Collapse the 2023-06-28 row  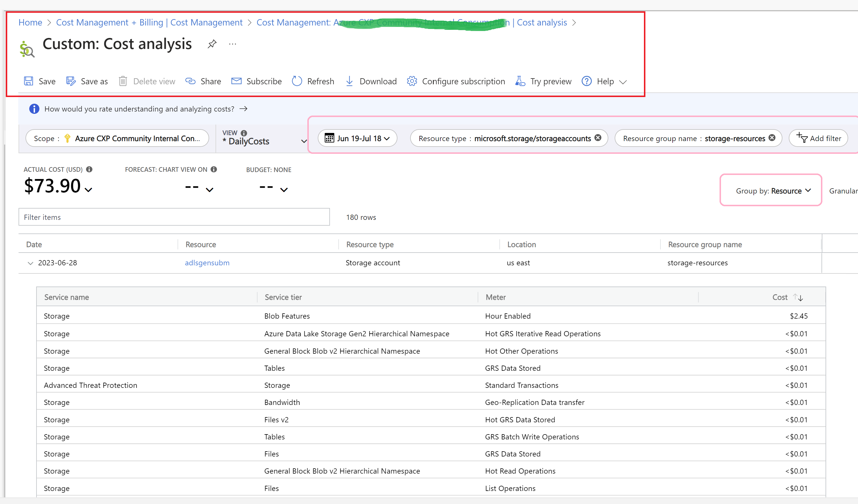click(30, 263)
